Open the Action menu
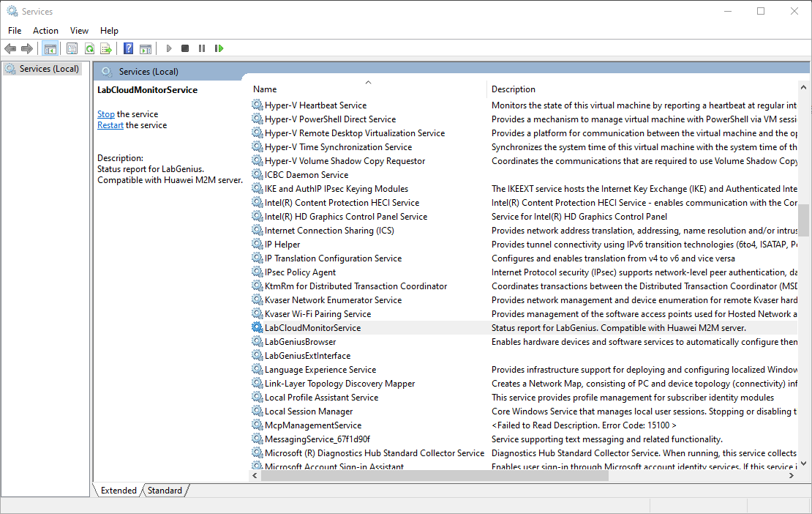The height and width of the screenshot is (514, 812). click(x=45, y=31)
